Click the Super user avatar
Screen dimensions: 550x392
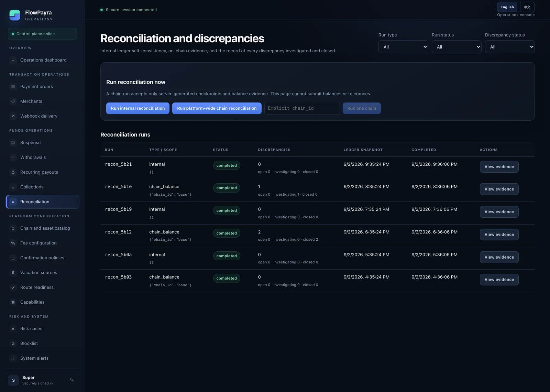coord(13,380)
